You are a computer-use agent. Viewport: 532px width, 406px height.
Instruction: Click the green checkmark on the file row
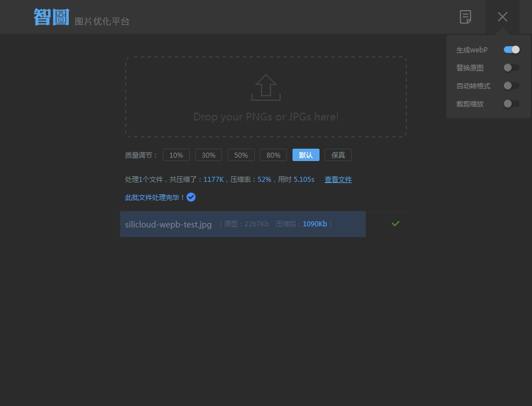pos(396,224)
